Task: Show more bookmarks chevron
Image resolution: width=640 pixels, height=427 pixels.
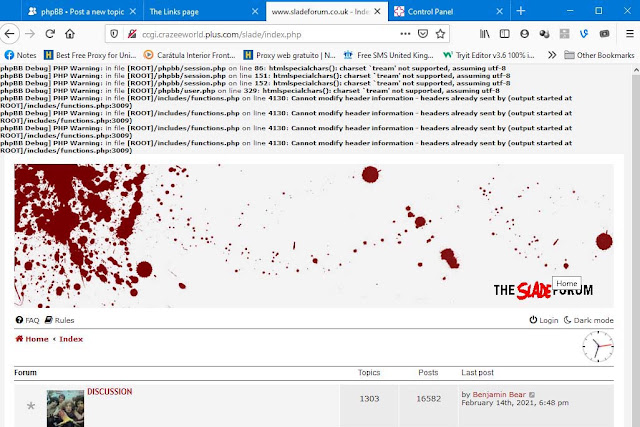Action: 552,55
